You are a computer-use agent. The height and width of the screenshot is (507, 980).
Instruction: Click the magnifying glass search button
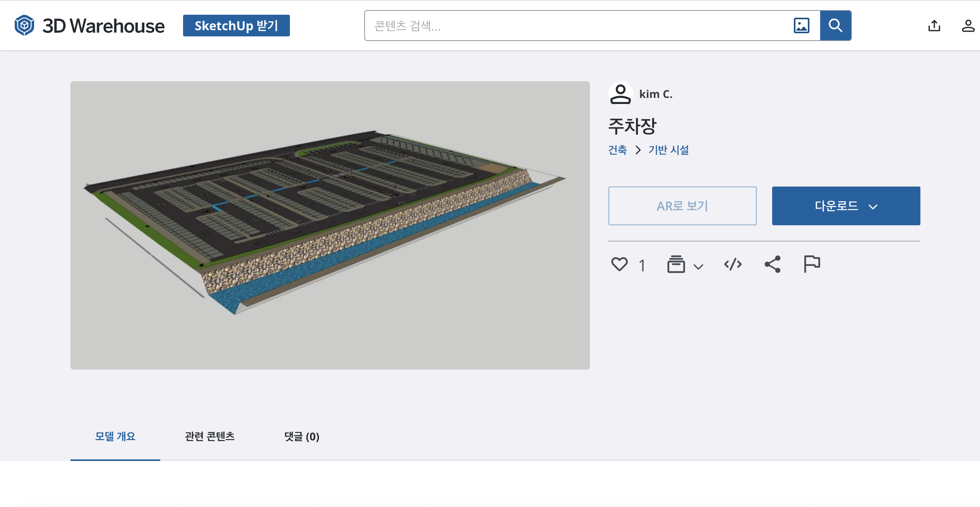pyautogui.click(x=835, y=26)
